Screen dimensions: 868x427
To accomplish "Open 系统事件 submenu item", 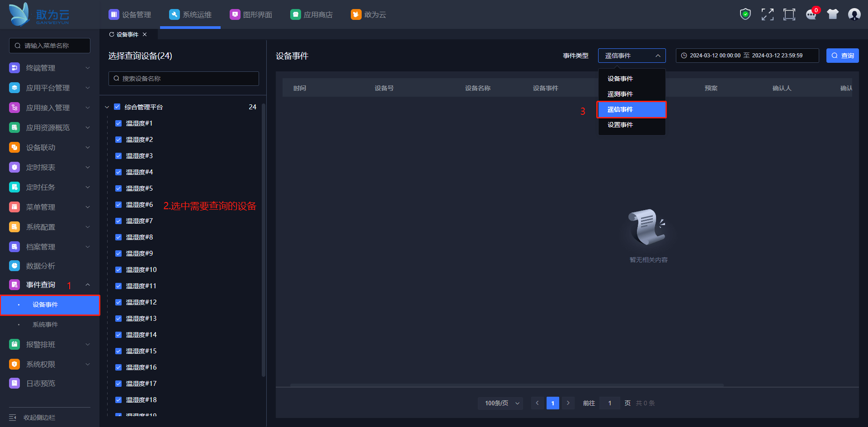I will tap(50, 324).
